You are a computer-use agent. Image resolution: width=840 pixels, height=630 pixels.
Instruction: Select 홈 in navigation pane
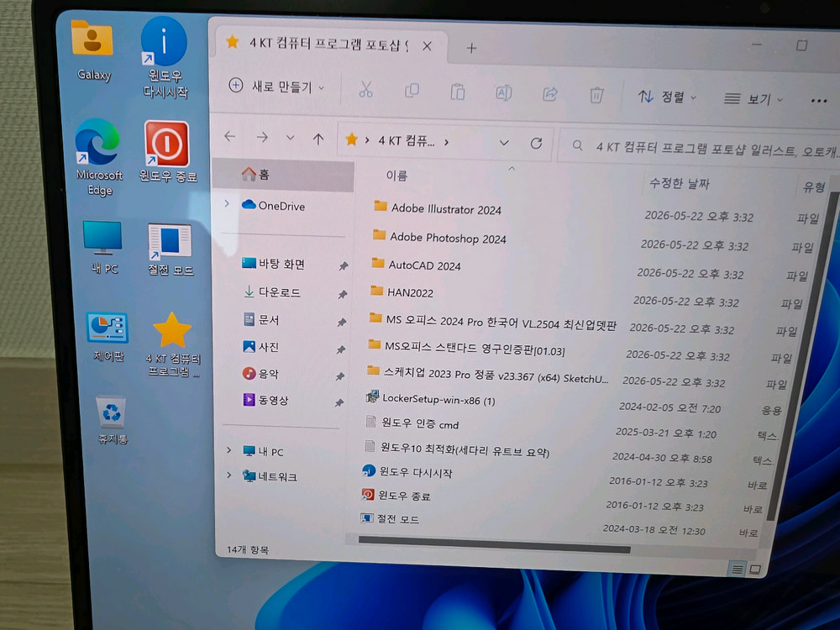[284, 175]
